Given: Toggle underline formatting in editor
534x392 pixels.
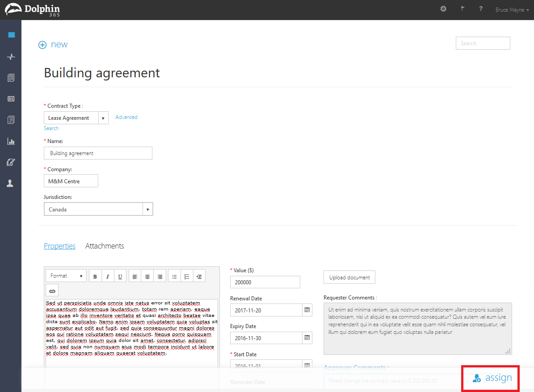Looking at the screenshot, I should [120, 276].
